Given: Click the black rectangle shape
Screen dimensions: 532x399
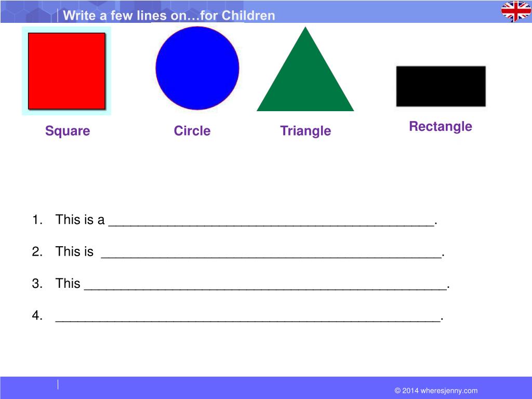Looking at the screenshot, I should tap(441, 86).
